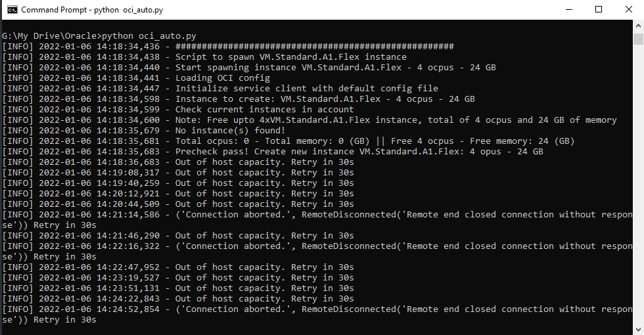The image size is (644, 335).
Task: Click the empty scrollbar track below thumb
Action: (638, 185)
